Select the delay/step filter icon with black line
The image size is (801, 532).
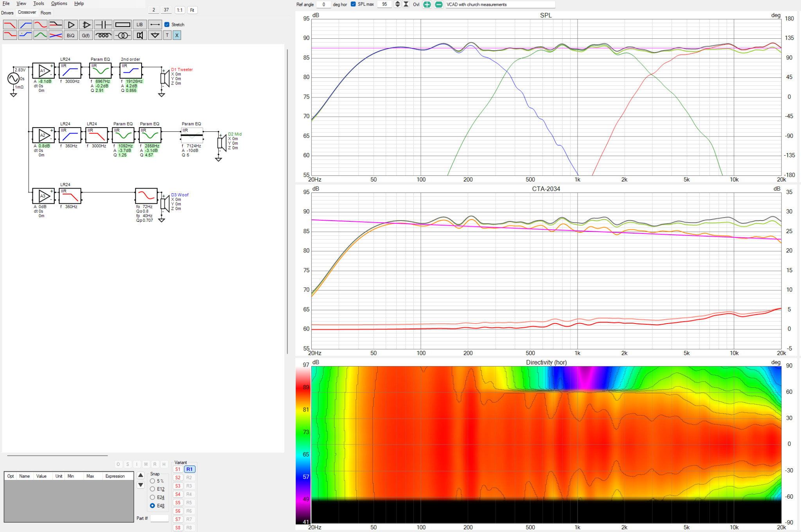tap(56, 25)
